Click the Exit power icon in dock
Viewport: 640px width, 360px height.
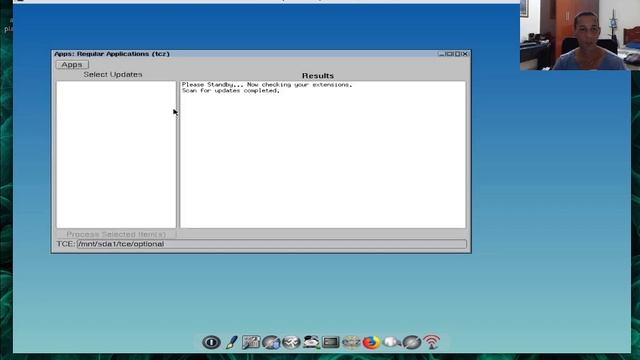point(211,342)
